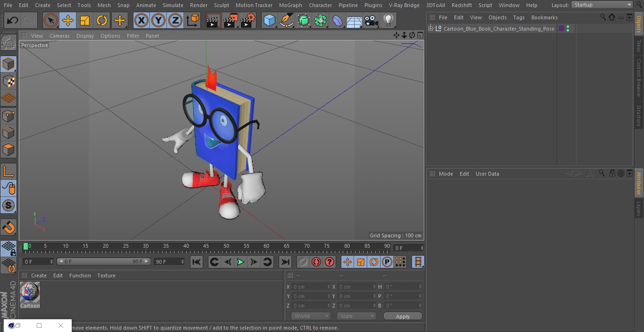Toggle viewport Solo button

(x=8, y=205)
